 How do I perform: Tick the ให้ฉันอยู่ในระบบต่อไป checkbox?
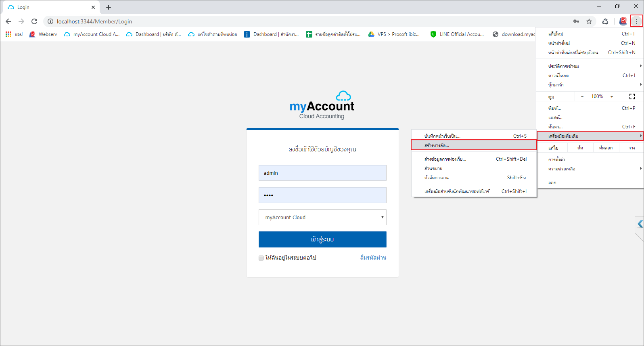coord(261,258)
